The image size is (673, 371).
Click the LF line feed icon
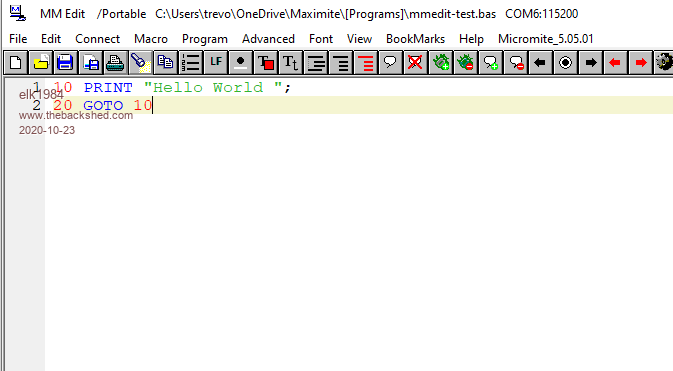[215, 63]
